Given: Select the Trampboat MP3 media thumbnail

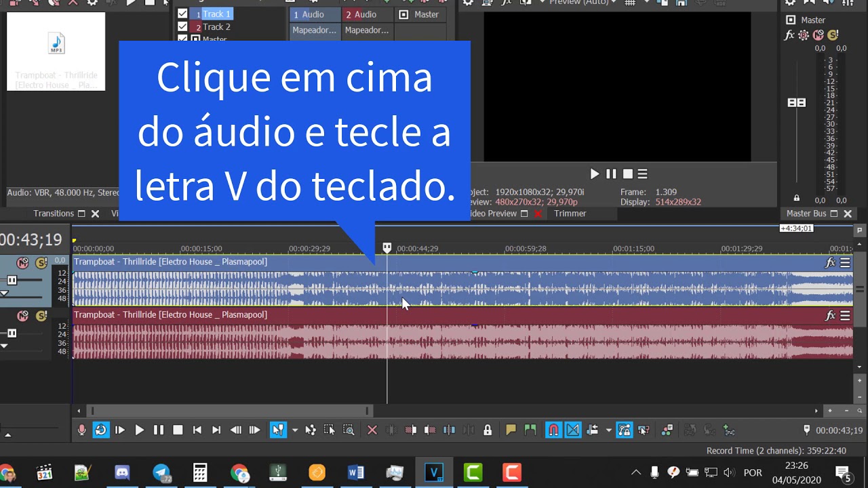Looking at the screenshot, I should click(56, 52).
